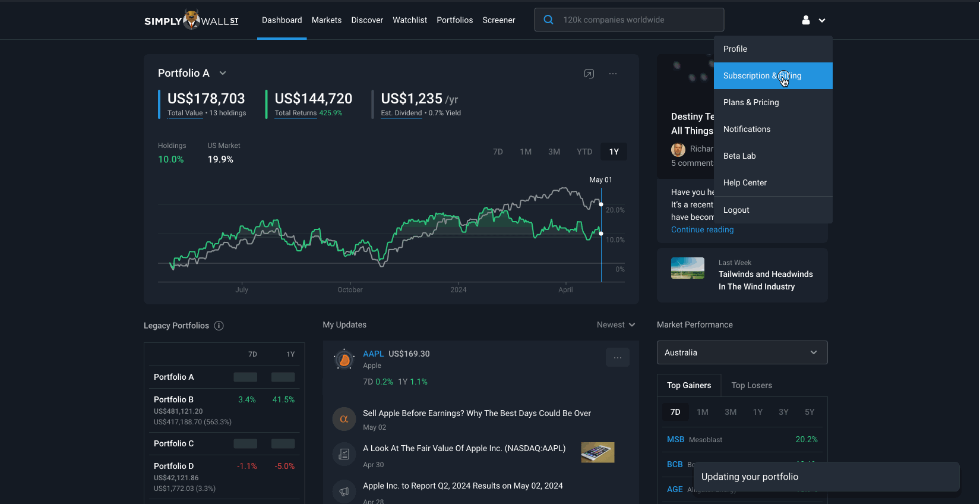The height and width of the screenshot is (504, 980).
Task: Select 1M market performance period
Action: pos(703,412)
